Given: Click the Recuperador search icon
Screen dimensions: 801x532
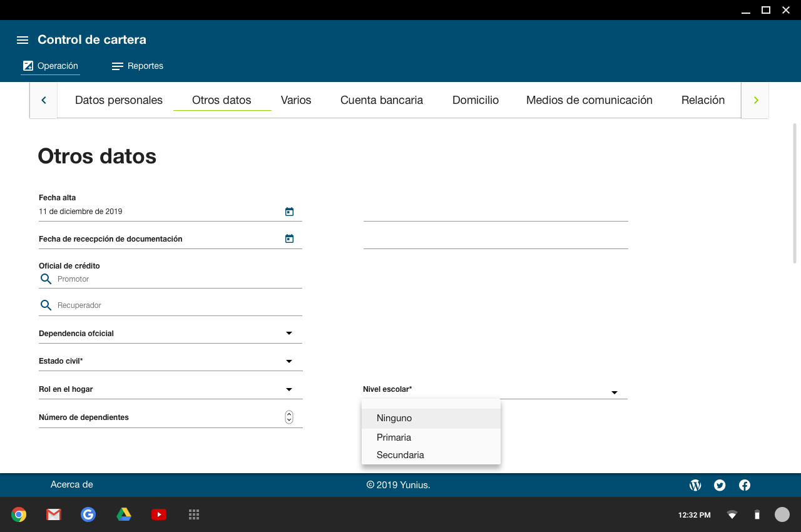Looking at the screenshot, I should pyautogui.click(x=46, y=305).
